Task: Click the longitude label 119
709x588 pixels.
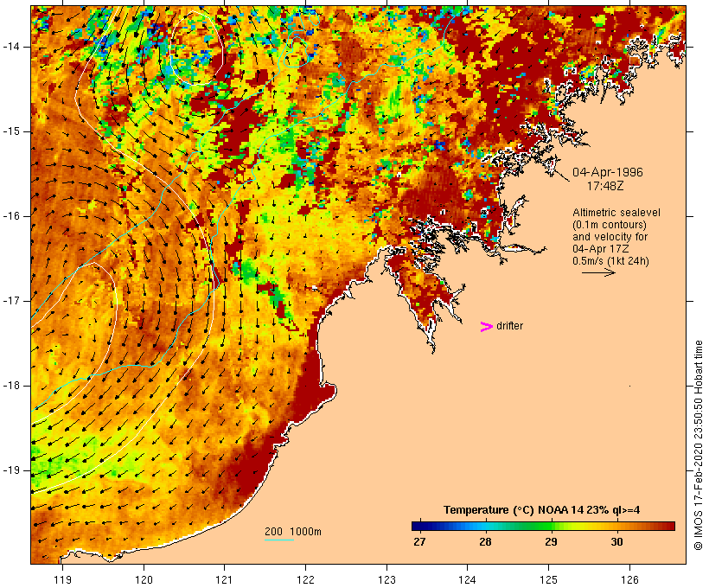Action: (62, 579)
